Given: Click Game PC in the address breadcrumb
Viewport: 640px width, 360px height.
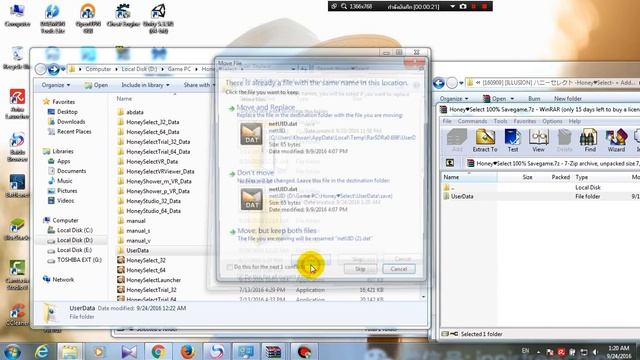Looking at the screenshot, I should (179, 69).
